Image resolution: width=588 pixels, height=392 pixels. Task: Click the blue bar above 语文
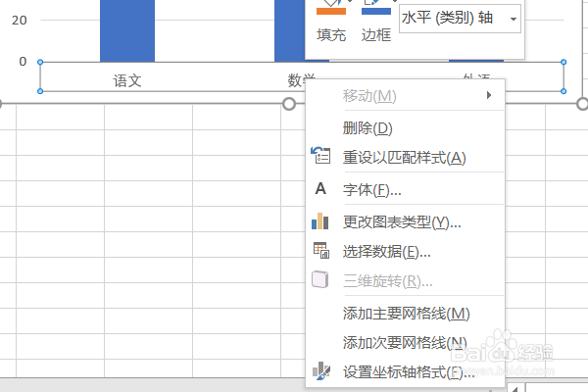(127, 30)
